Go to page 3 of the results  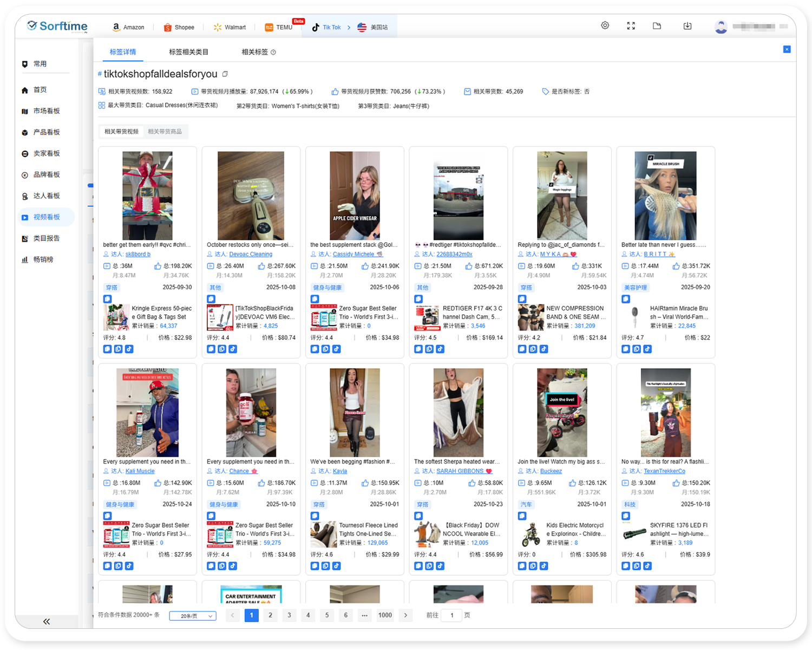(289, 615)
